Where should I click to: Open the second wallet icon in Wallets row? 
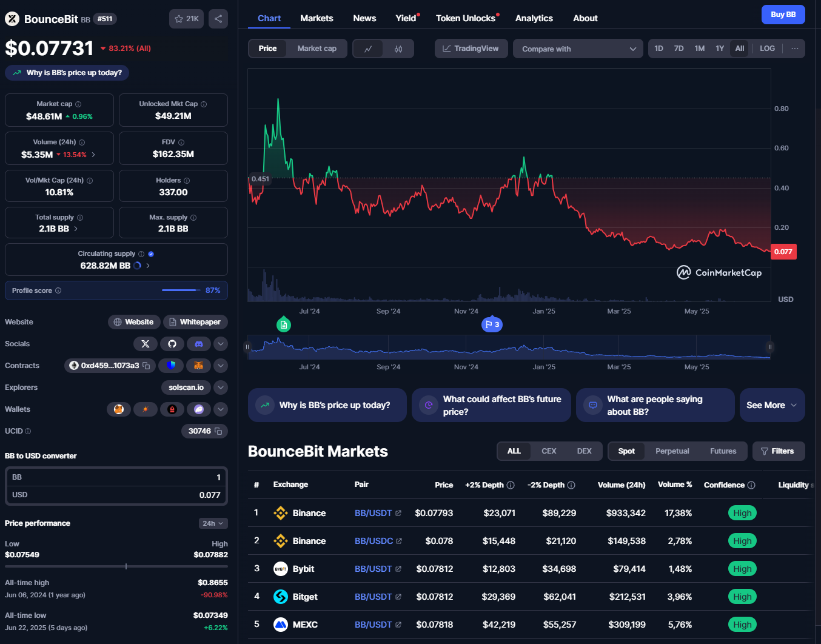(x=146, y=409)
